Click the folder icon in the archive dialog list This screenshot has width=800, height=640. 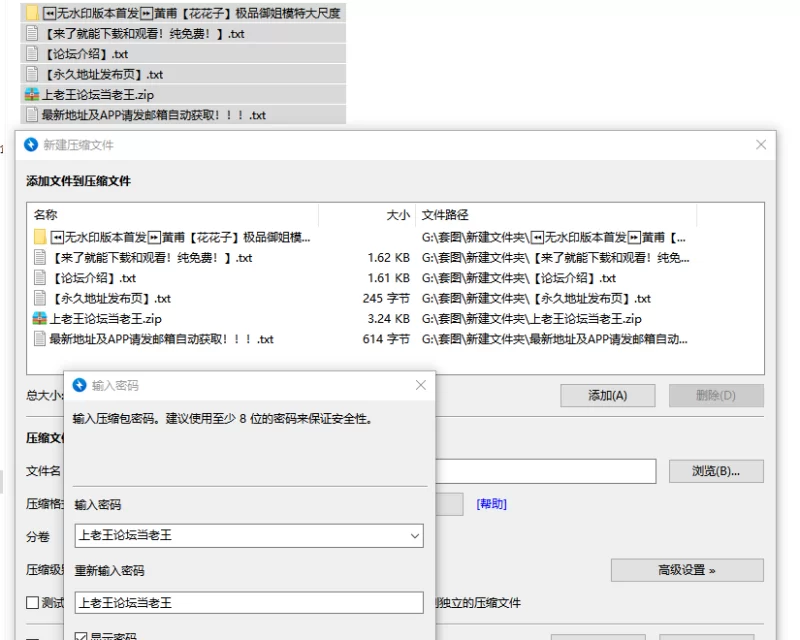click(40, 237)
